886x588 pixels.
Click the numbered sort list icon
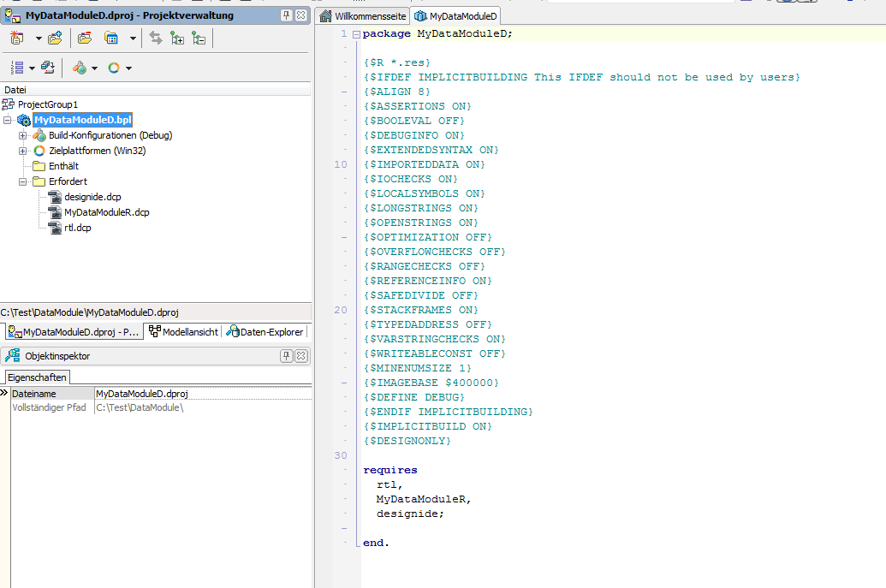(x=17, y=68)
